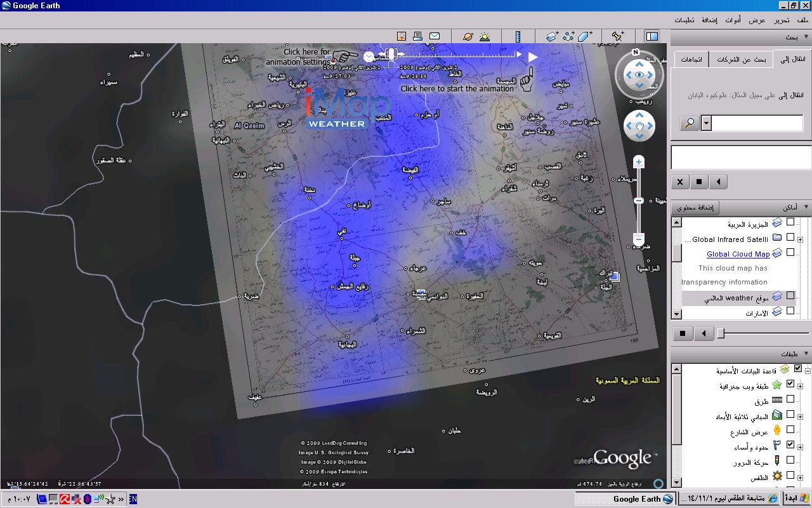This screenshot has width=812, height=508.
Task: Switch to the انتقال إلى tab
Action: click(792, 59)
